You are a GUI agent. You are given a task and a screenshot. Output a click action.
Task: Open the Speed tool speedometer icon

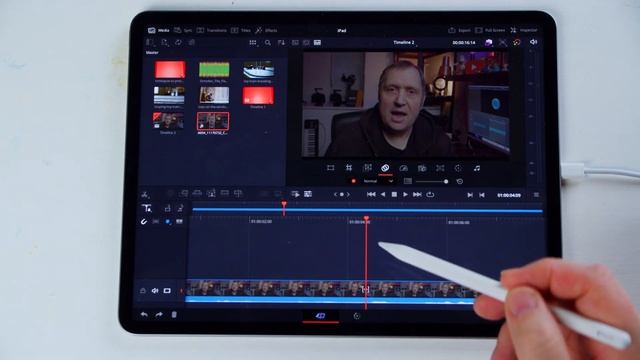[403, 168]
